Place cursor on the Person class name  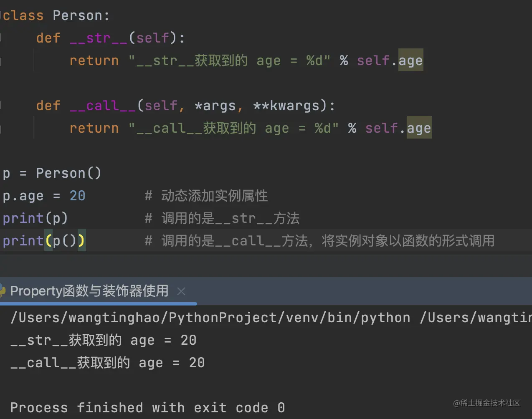[x=77, y=16]
